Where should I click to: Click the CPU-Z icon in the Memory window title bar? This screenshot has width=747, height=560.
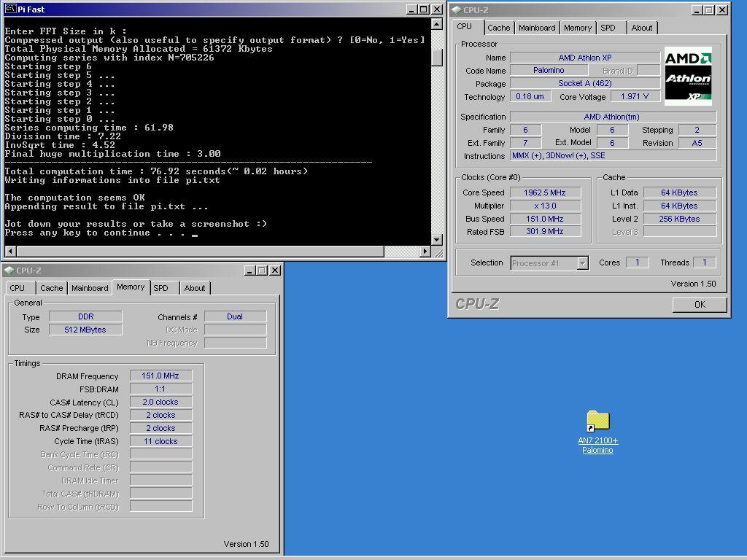(x=9, y=270)
